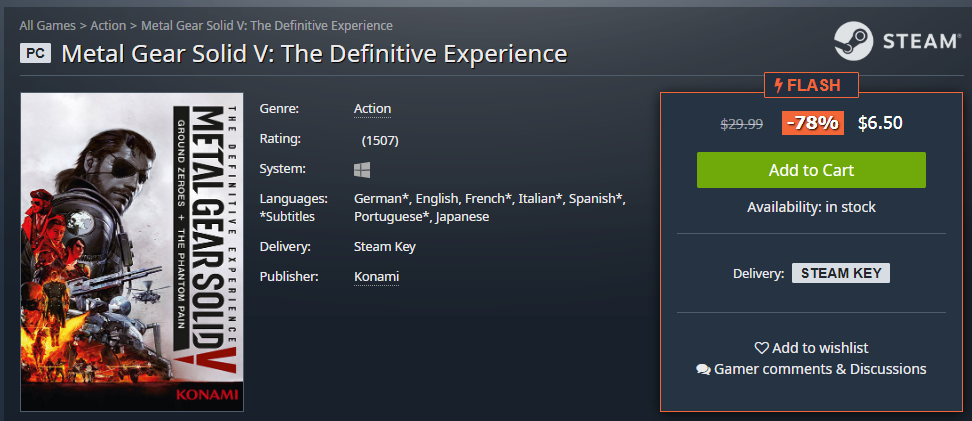The height and width of the screenshot is (421, 972).
Task: Click the Windows system icon
Action: (x=362, y=169)
